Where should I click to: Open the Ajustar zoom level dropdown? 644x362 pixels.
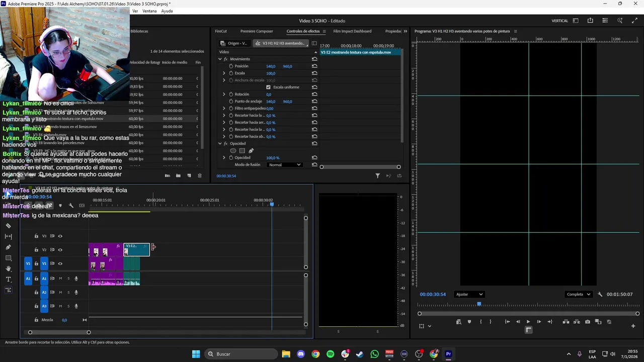[x=469, y=294]
